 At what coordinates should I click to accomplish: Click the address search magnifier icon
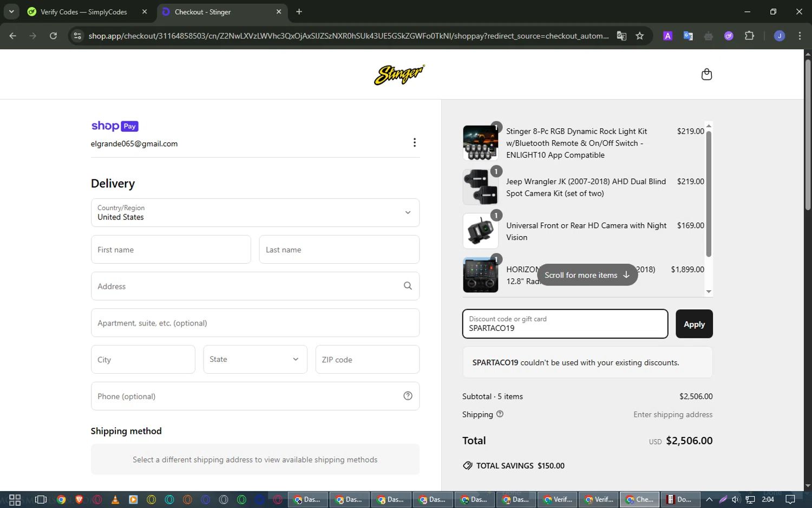(408, 286)
